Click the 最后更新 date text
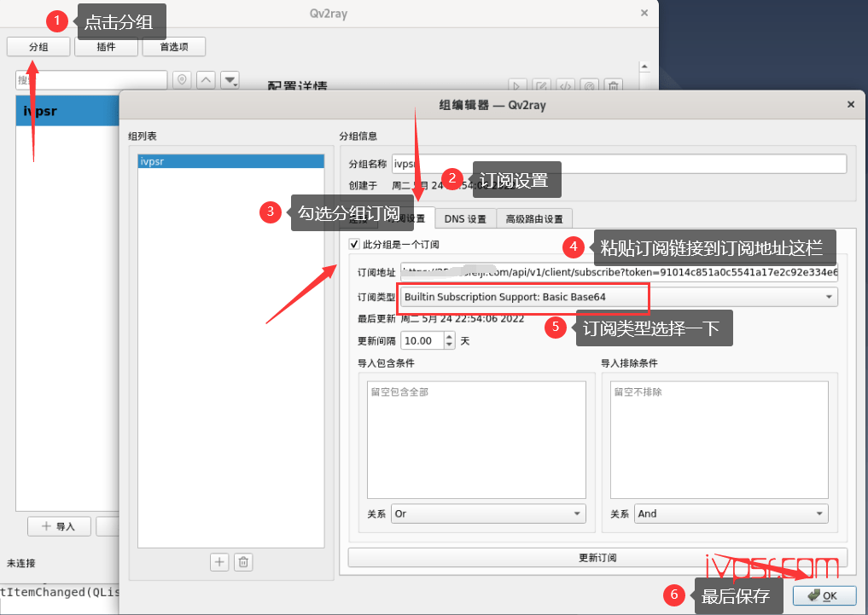868x615 pixels. [x=463, y=318]
